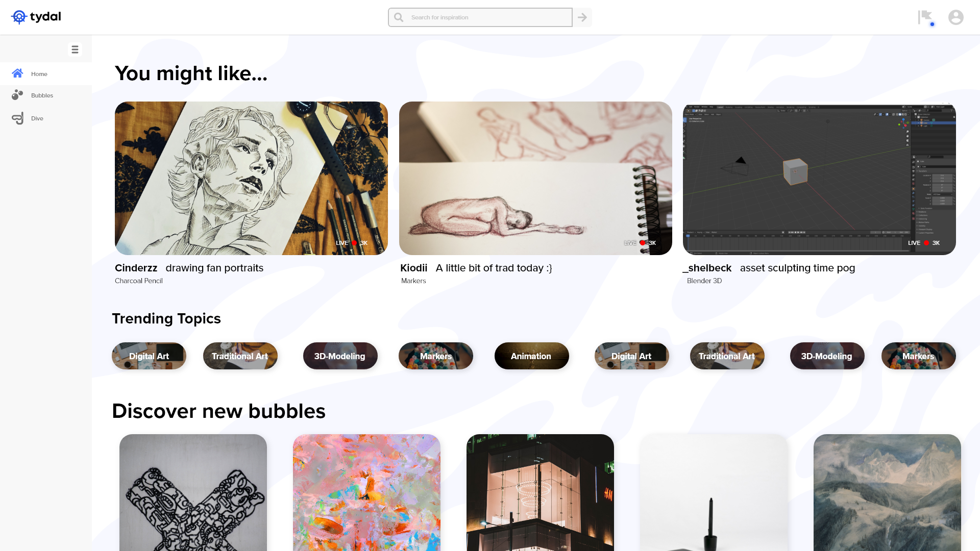Screen dimensions: 980x551
Task: Open Cinderzz's charcoal portrait live stream
Action: pyautogui.click(x=251, y=178)
